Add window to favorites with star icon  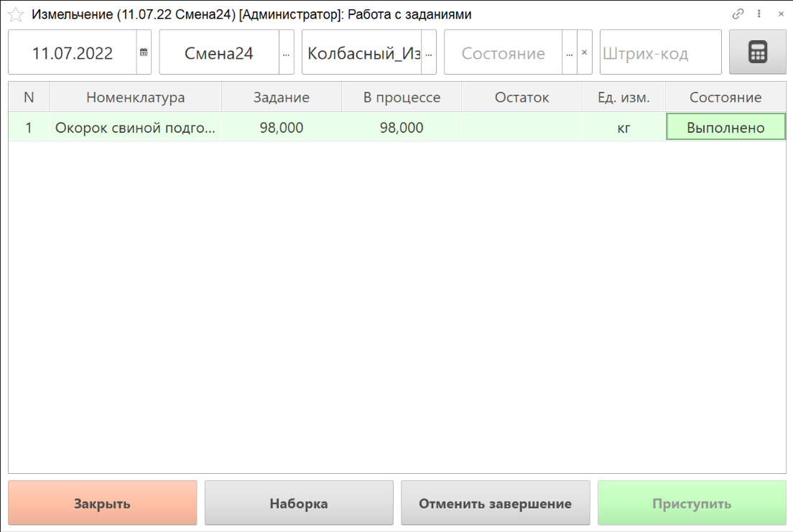[x=16, y=14]
